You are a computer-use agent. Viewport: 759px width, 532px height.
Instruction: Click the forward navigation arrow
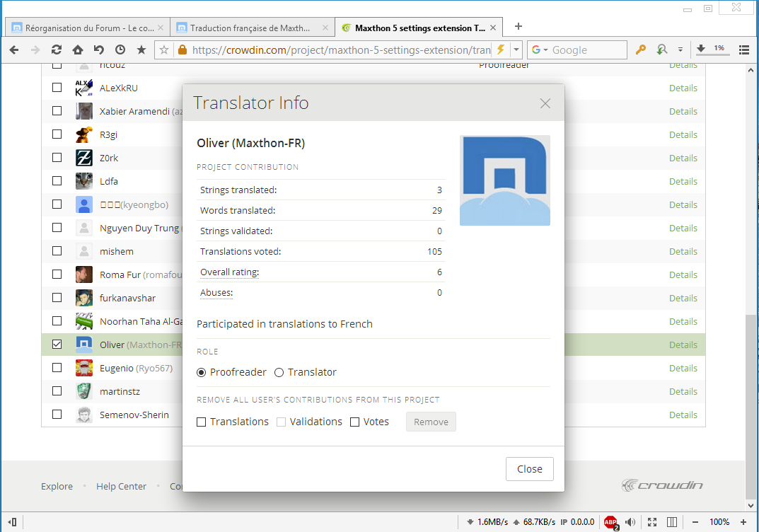coord(35,50)
